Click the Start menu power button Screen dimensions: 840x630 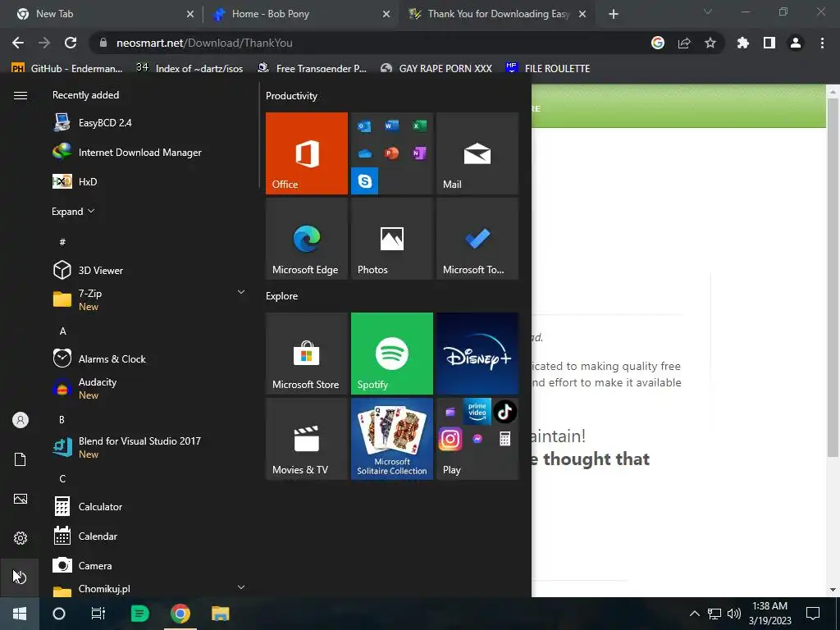(x=20, y=577)
